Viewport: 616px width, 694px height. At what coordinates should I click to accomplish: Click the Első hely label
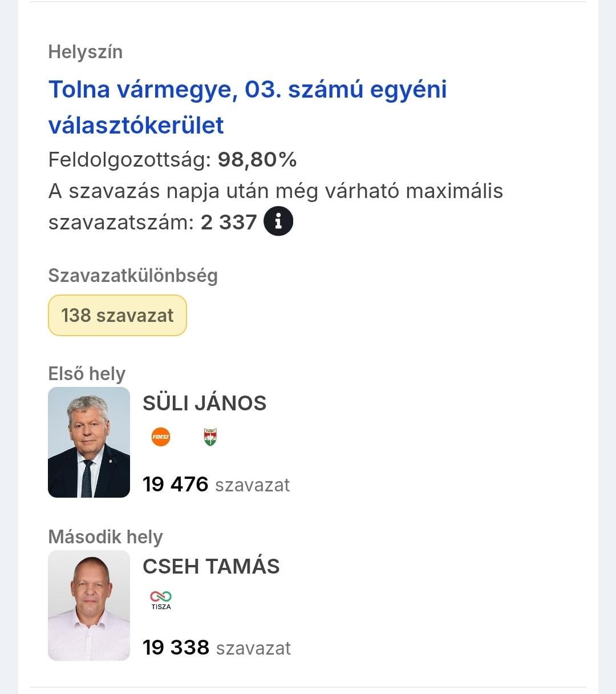[x=87, y=374]
